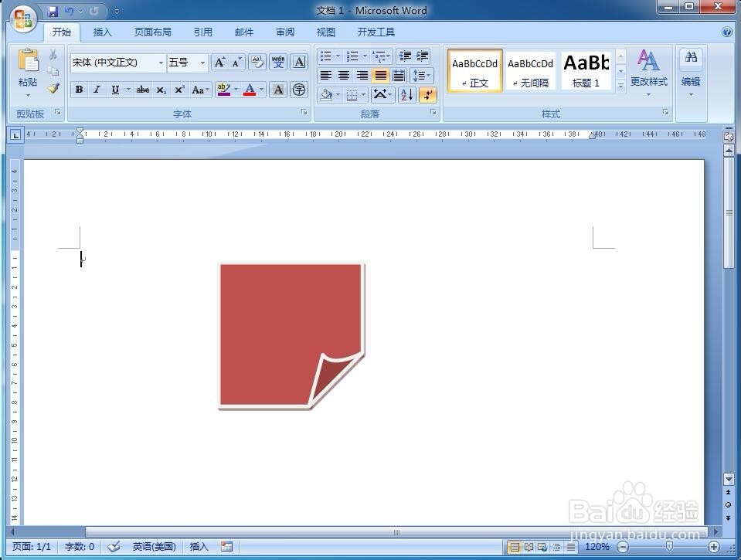The width and height of the screenshot is (741, 560).
Task: Shrink font size with smaller A
Action: click(x=236, y=63)
